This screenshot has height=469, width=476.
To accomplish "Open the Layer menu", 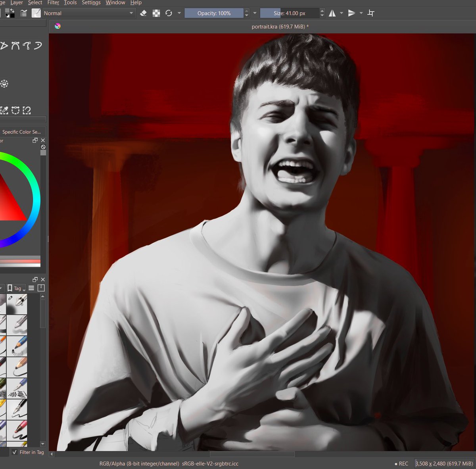I will pyautogui.click(x=16, y=3).
